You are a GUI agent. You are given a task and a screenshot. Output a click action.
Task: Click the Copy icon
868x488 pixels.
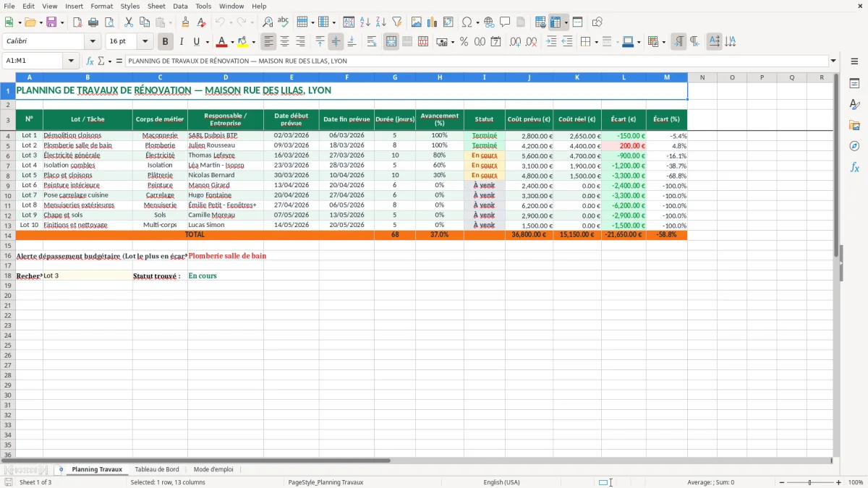[145, 22]
